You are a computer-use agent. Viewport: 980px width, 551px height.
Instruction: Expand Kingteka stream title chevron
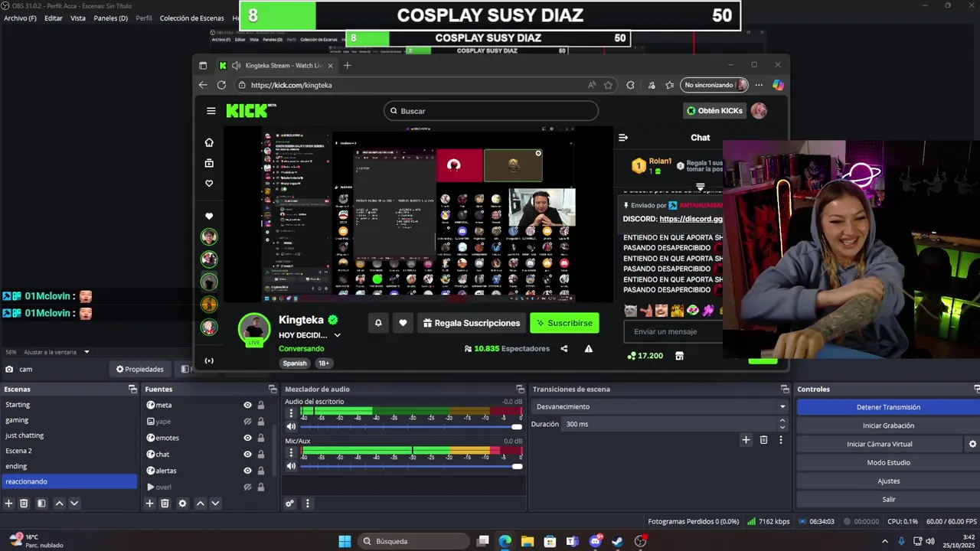337,335
